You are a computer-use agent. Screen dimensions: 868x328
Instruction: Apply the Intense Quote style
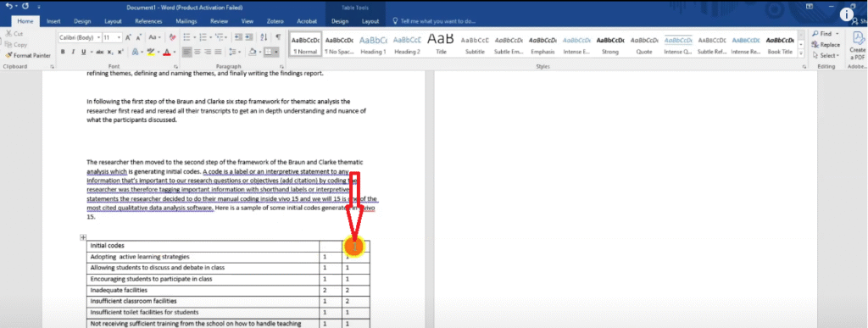[677, 45]
